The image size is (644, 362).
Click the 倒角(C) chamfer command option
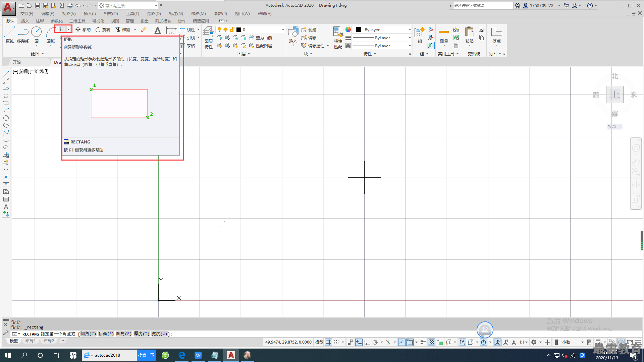click(88, 334)
